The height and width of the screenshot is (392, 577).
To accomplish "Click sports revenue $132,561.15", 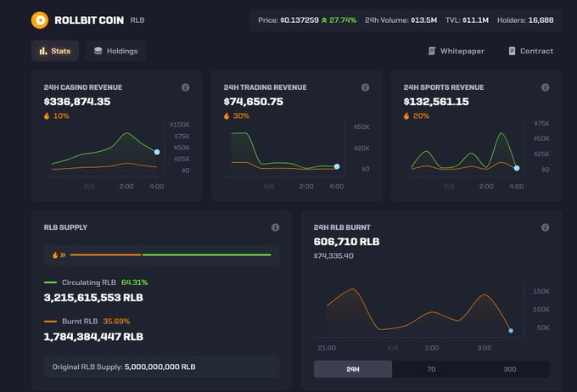I will pos(436,102).
